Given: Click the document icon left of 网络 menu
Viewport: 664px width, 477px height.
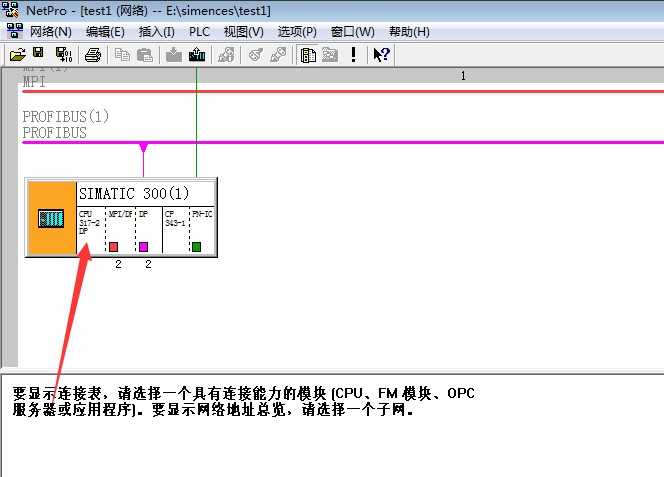Looking at the screenshot, I should point(14,31).
